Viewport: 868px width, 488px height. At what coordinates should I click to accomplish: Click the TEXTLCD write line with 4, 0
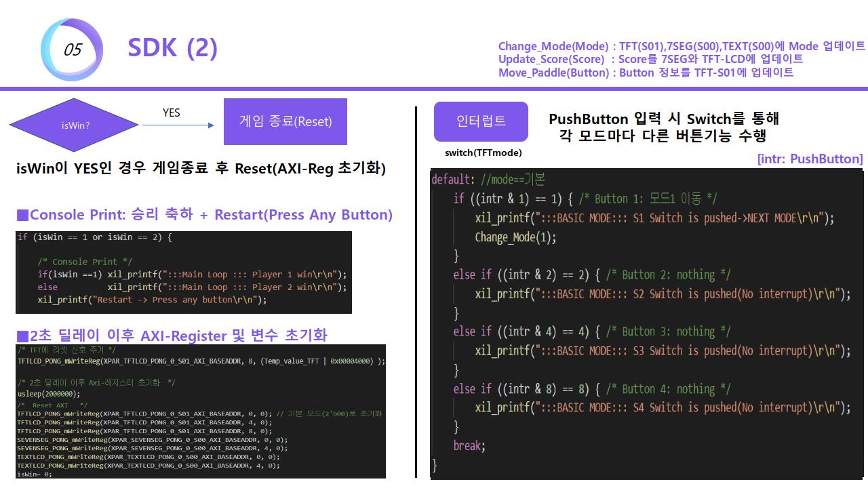tap(149, 466)
